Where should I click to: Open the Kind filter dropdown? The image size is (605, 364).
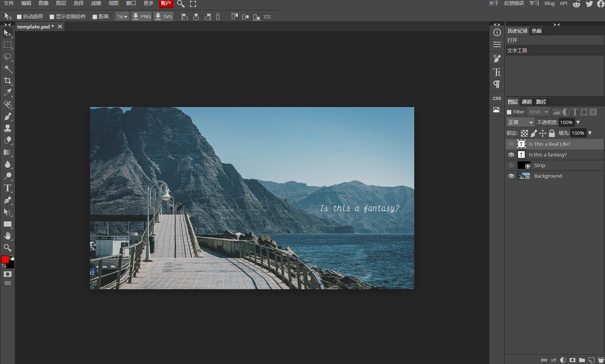(538, 112)
